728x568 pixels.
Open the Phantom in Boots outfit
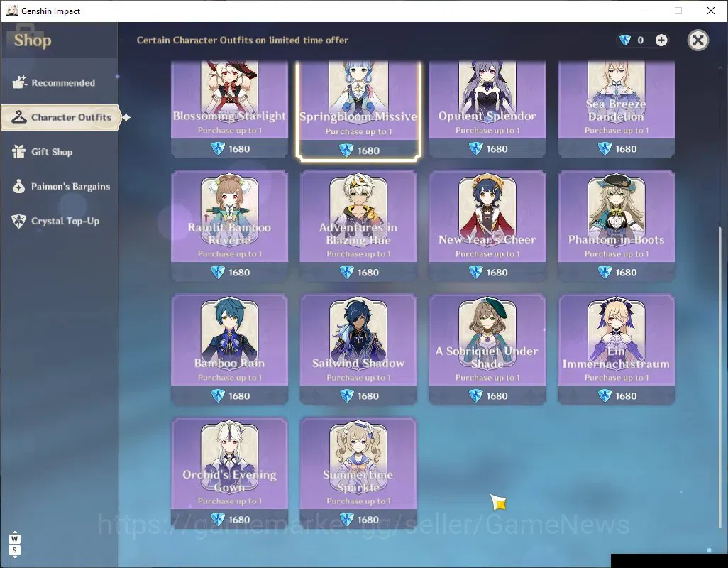(x=616, y=226)
